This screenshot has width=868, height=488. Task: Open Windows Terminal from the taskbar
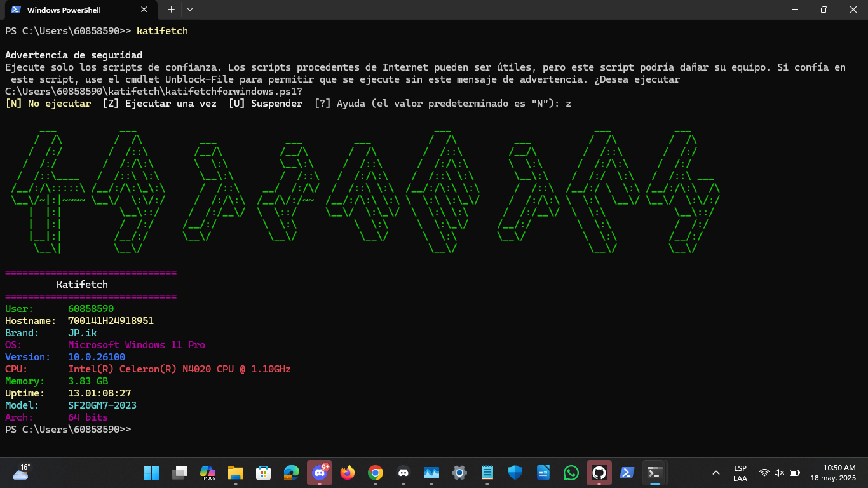click(654, 473)
